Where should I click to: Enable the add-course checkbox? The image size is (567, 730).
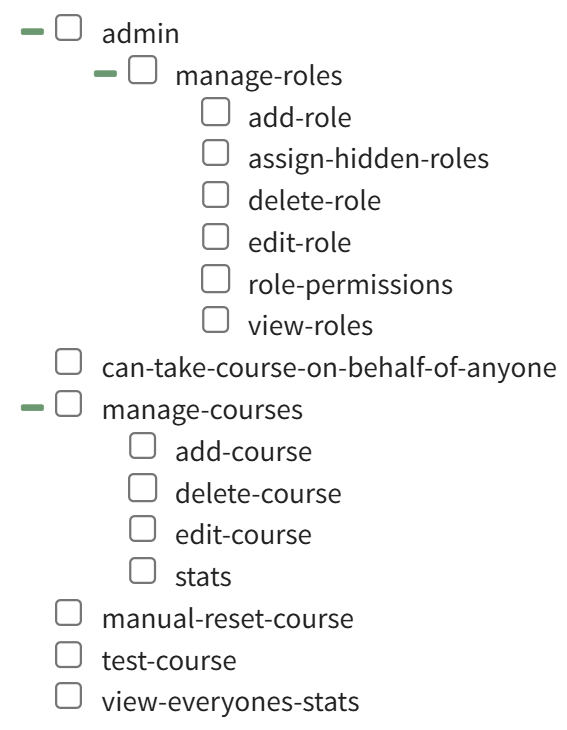[x=142, y=446]
